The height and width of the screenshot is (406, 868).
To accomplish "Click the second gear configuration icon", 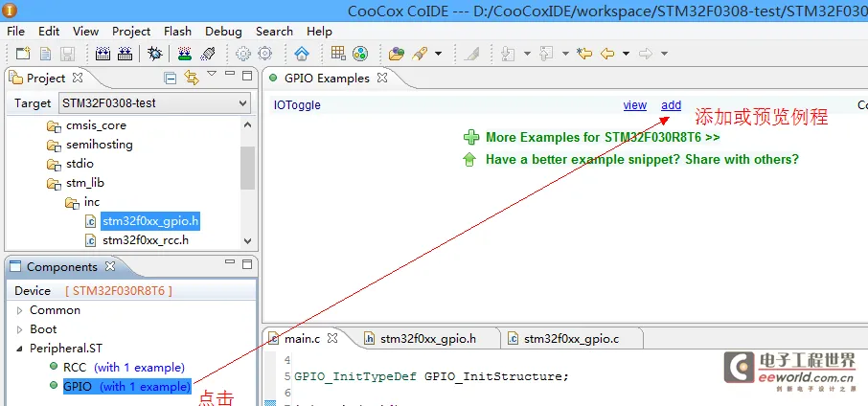I will pyautogui.click(x=265, y=54).
